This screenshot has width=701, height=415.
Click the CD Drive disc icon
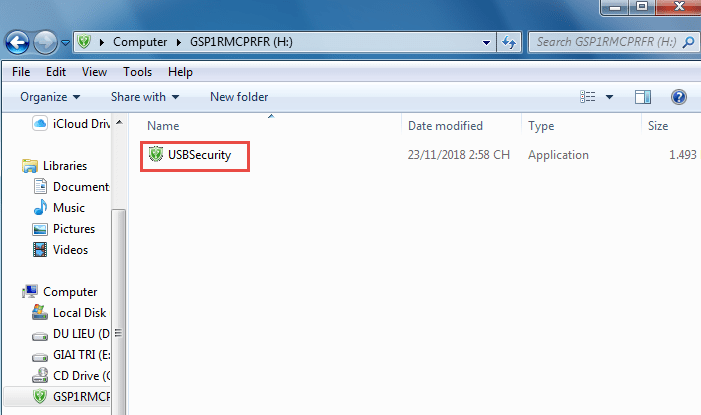click(x=40, y=375)
